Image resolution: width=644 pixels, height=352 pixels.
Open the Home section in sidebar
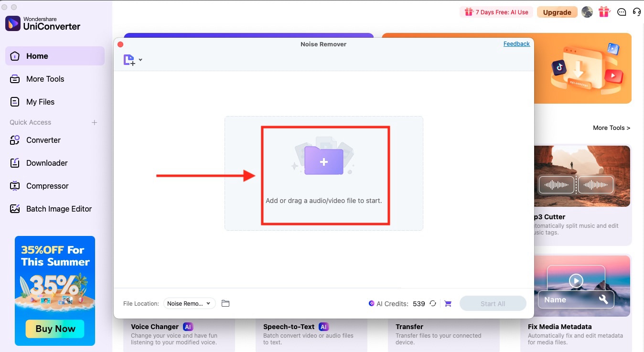click(54, 56)
